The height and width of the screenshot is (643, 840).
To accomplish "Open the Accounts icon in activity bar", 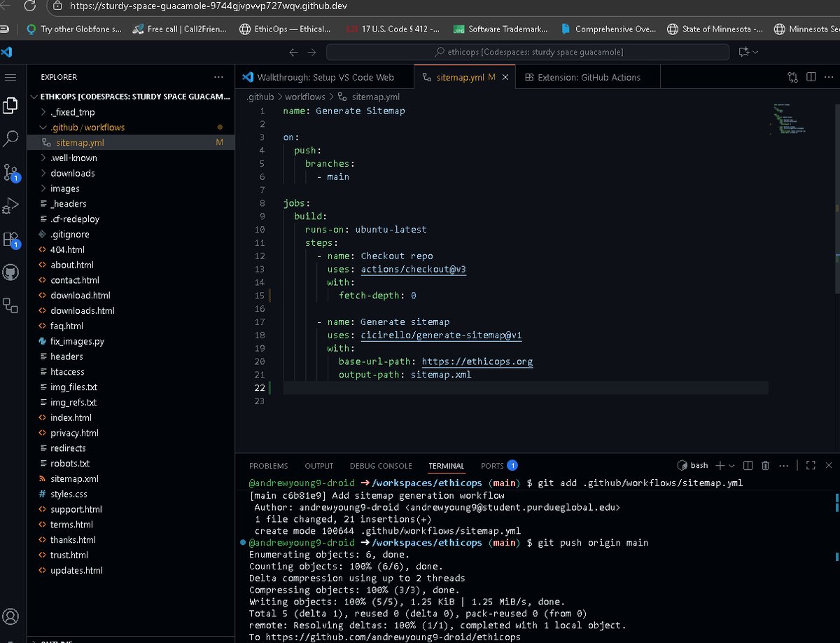I will pyautogui.click(x=10, y=617).
